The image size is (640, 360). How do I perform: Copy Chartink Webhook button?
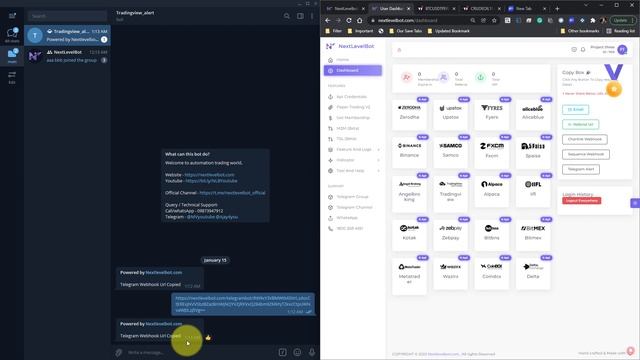(584, 139)
